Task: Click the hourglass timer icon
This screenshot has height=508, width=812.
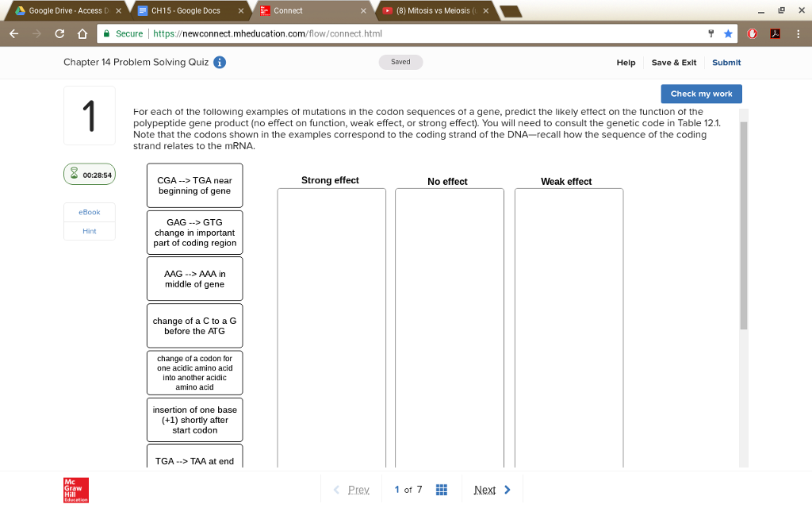Action: [x=74, y=173]
